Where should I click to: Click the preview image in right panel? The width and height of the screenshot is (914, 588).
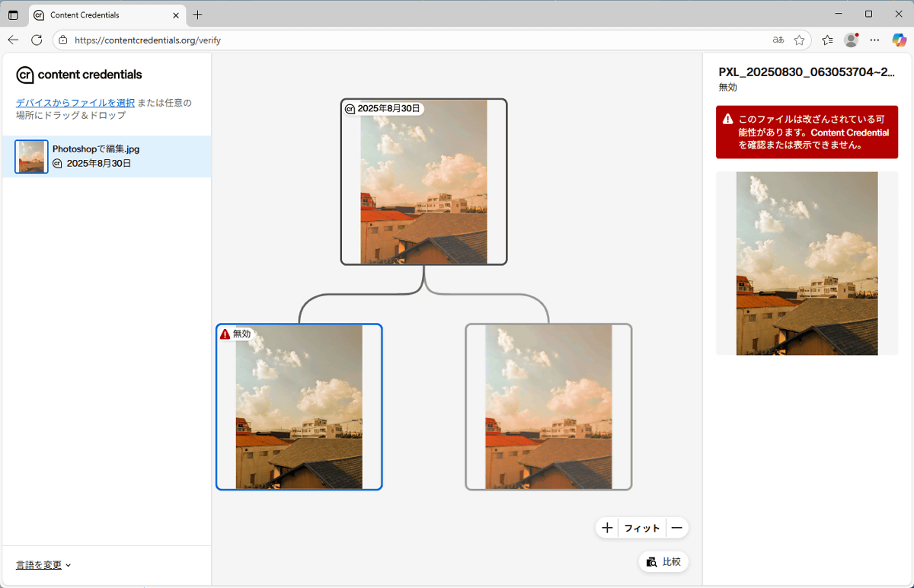pyautogui.click(x=807, y=264)
